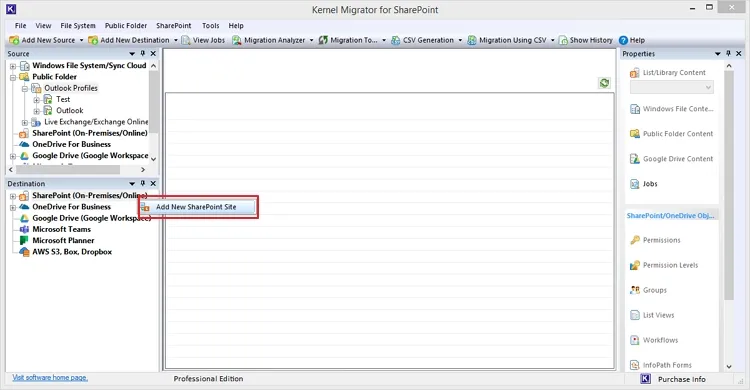Screen dimensions: 750x390
Task: Select Live Exchange/Exchange Online tree item
Action: (x=96, y=122)
